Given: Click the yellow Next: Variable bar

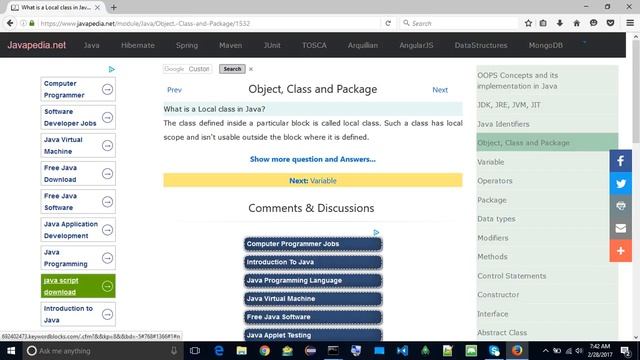Looking at the screenshot, I should (x=313, y=180).
